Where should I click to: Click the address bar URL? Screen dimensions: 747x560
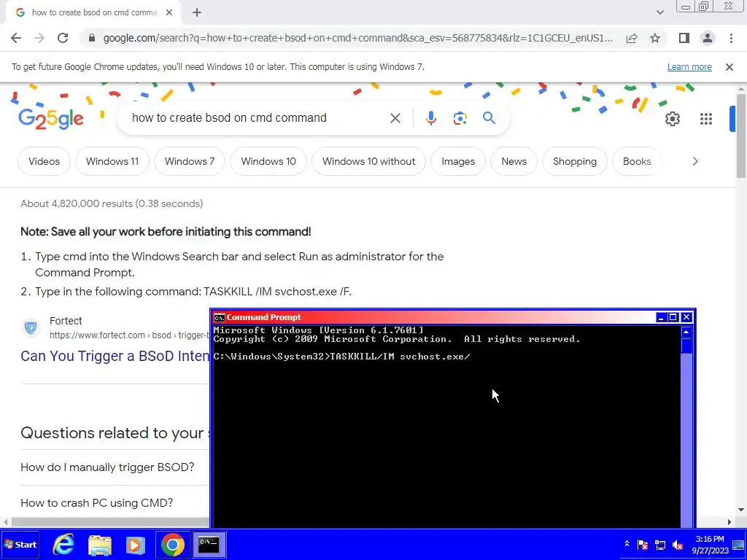(x=357, y=38)
